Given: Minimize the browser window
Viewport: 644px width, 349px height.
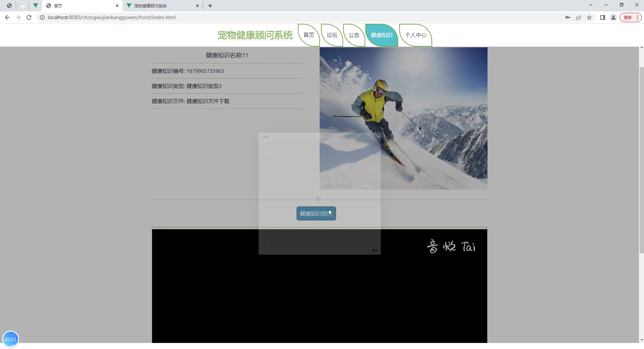Looking at the screenshot, I should click(x=606, y=5).
